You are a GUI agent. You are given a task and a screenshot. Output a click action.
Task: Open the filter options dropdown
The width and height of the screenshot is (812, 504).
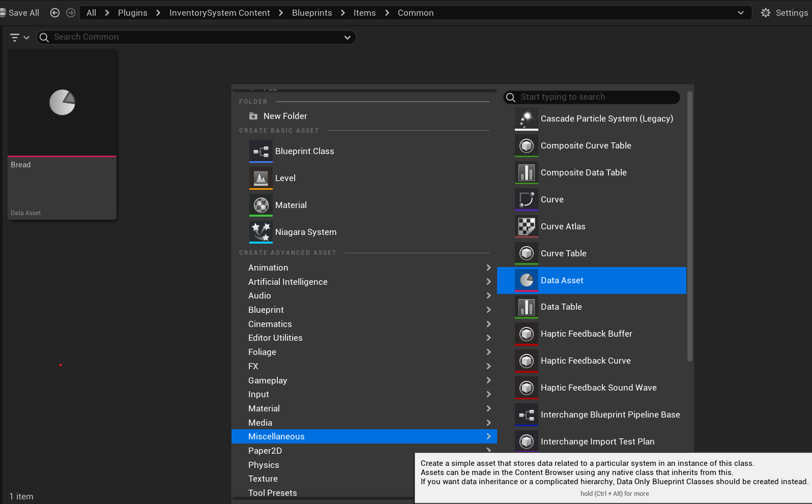click(20, 37)
